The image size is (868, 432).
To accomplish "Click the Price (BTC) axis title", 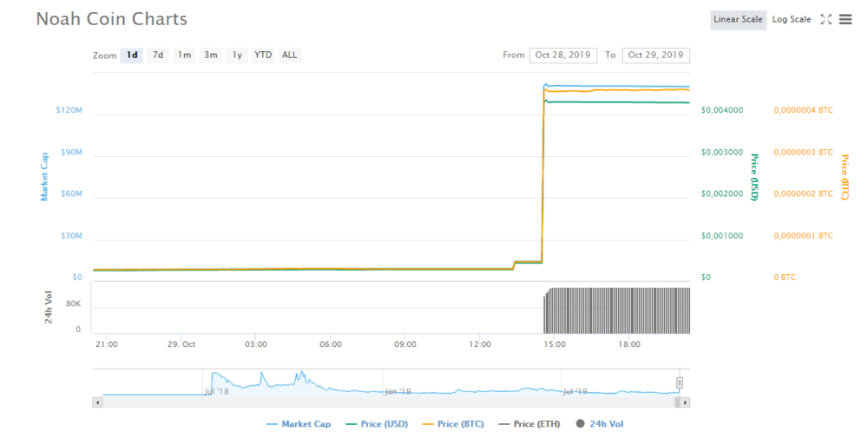I will pos(845,177).
